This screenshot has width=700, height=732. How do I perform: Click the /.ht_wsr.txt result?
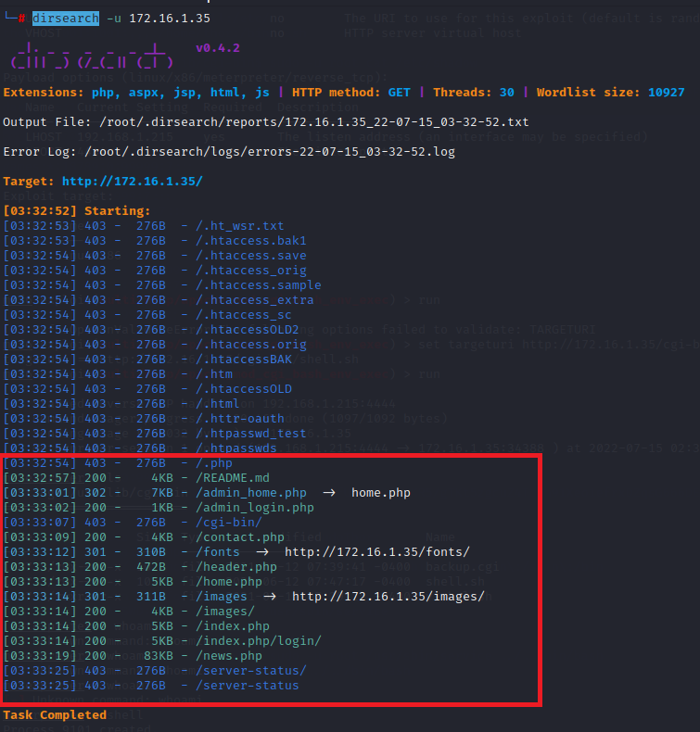click(239, 226)
